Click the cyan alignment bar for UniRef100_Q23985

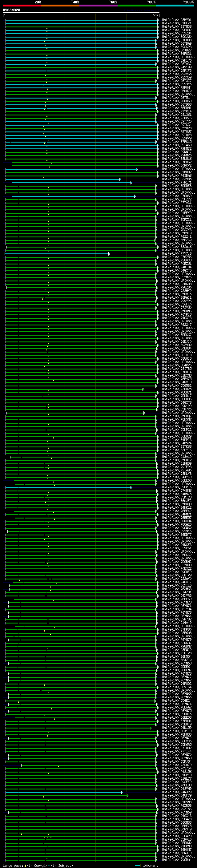click(63, 179)
